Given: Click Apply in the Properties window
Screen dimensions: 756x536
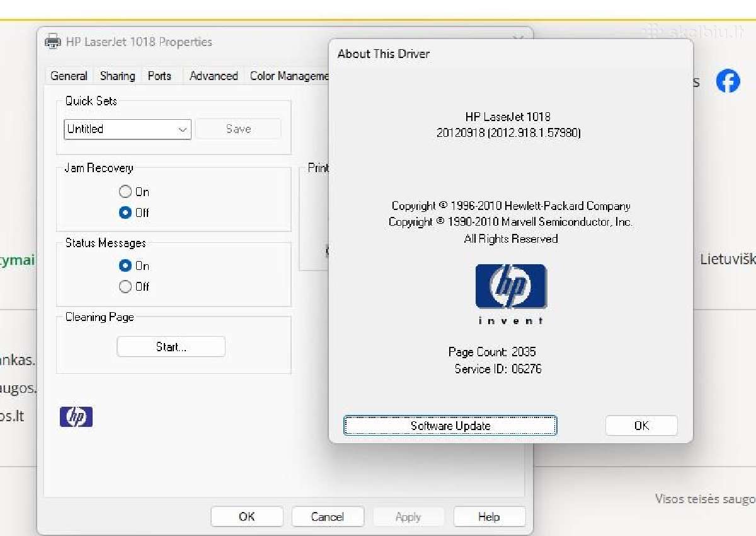Looking at the screenshot, I should click(x=408, y=516).
